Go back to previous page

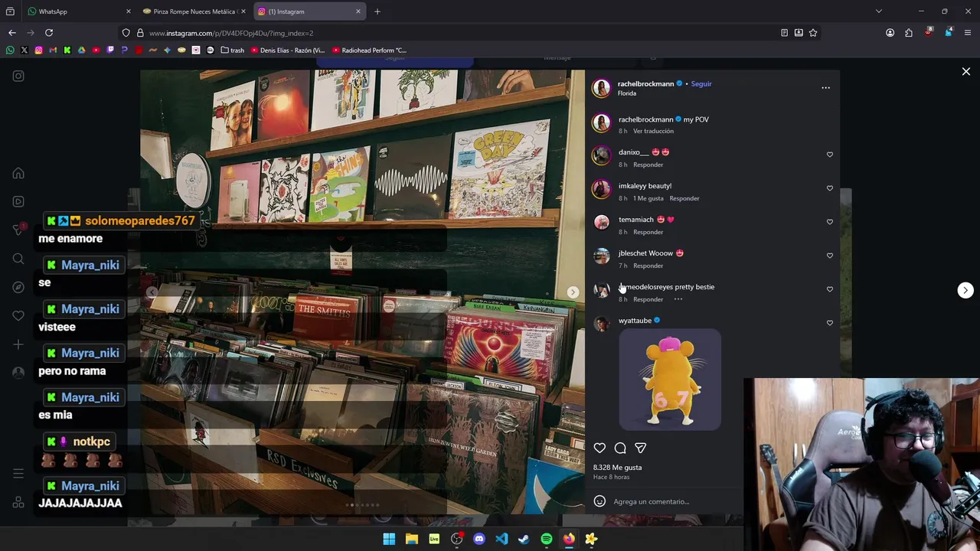tap(12, 33)
